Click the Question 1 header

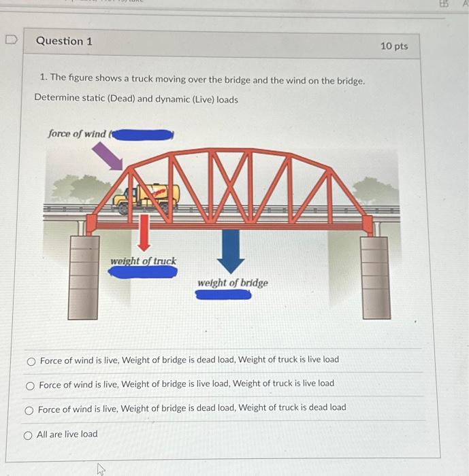(x=64, y=41)
